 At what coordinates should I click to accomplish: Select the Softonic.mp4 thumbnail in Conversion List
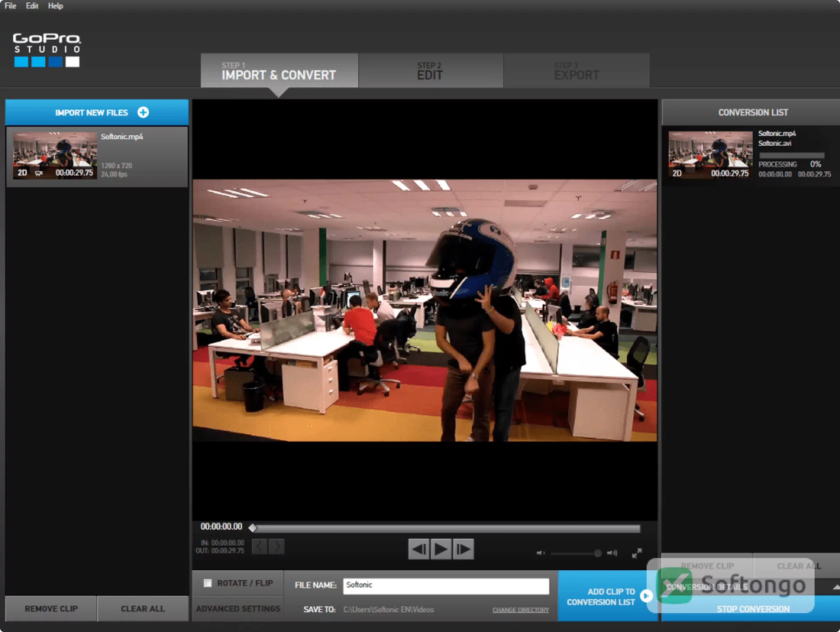710,155
